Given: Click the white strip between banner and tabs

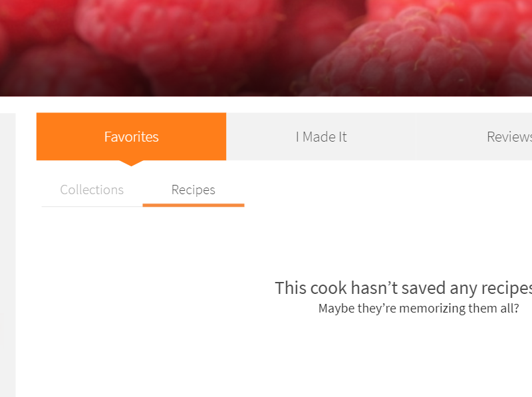Looking at the screenshot, I should pyautogui.click(x=266, y=104).
